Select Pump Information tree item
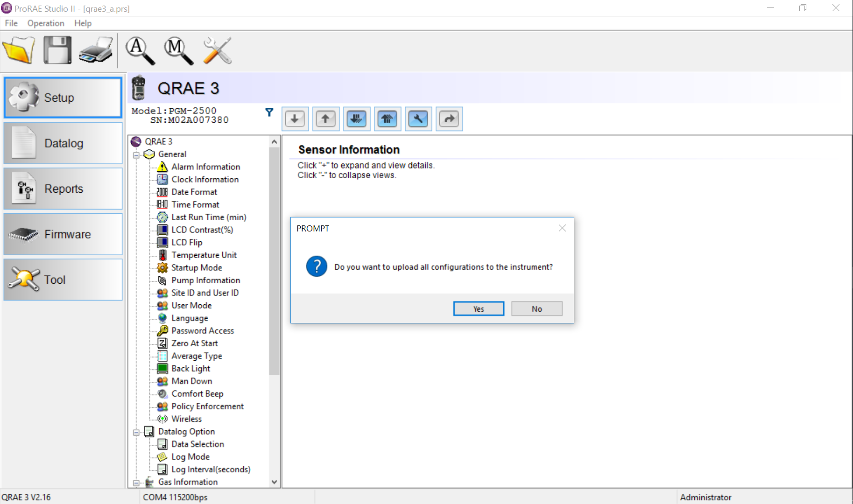The height and width of the screenshot is (504, 853). click(x=205, y=280)
